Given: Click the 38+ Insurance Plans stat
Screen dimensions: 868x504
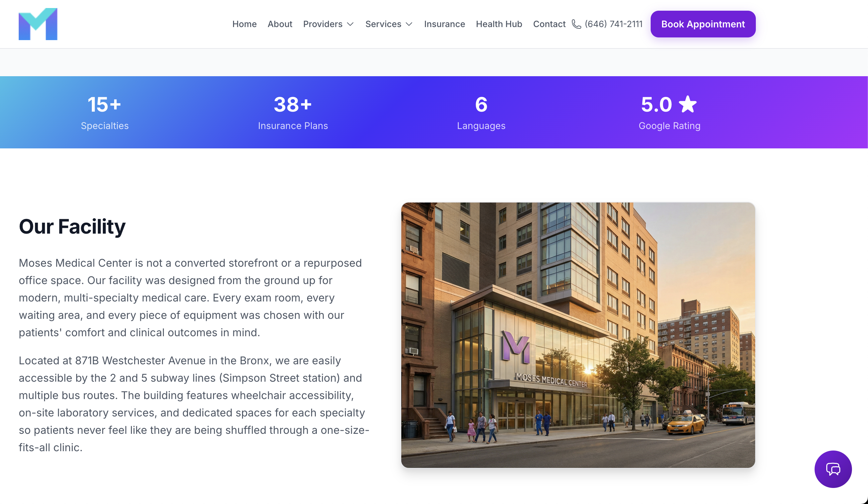Looking at the screenshot, I should pos(293,112).
